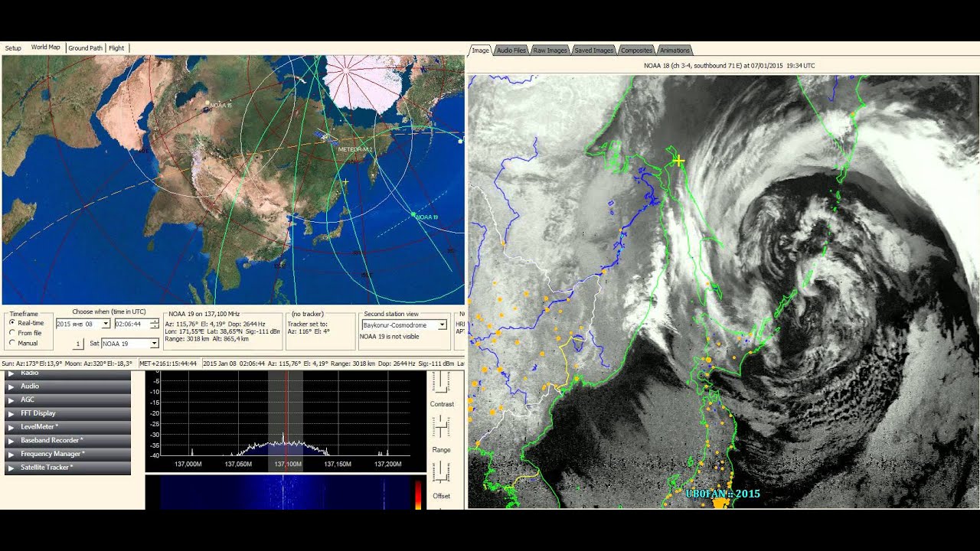The image size is (980, 551).
Task: Click the small 1 button beside Sat
Action: click(78, 344)
